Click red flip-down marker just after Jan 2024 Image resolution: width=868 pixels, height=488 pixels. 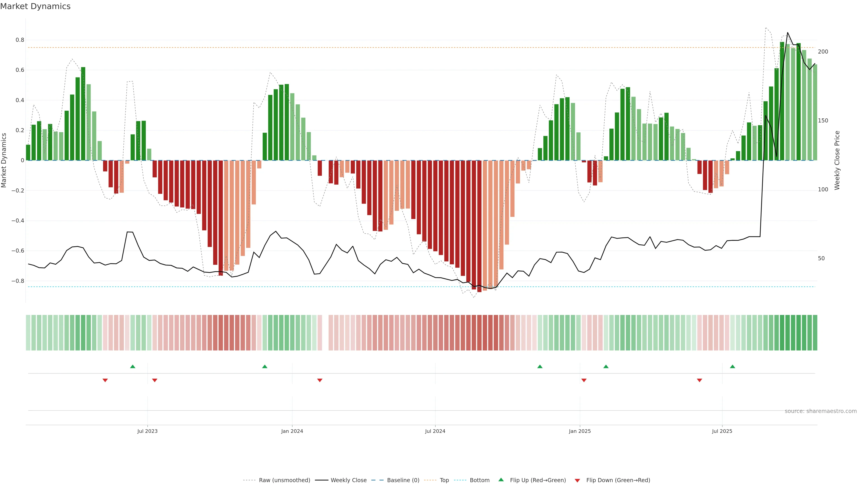point(320,380)
